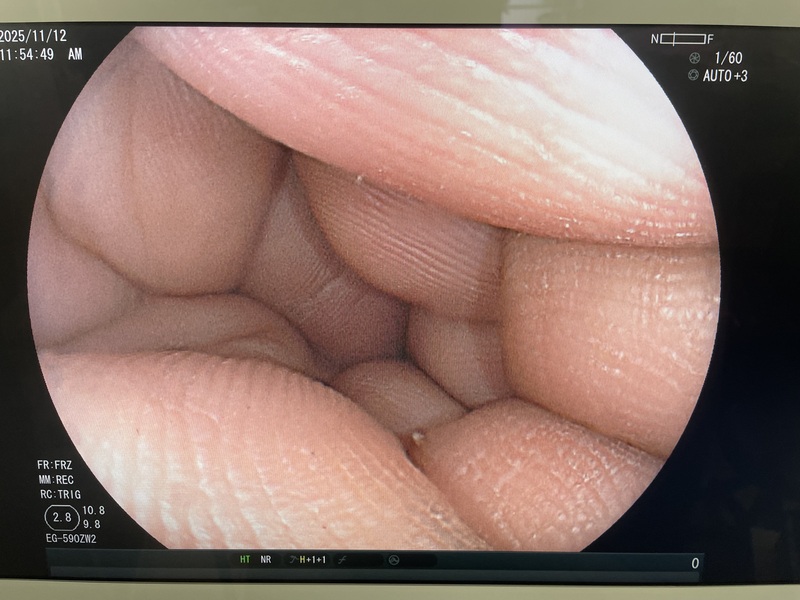The height and width of the screenshot is (600, 800).
Task: Click the iris icon beside AUTO +3
Action: [693, 76]
